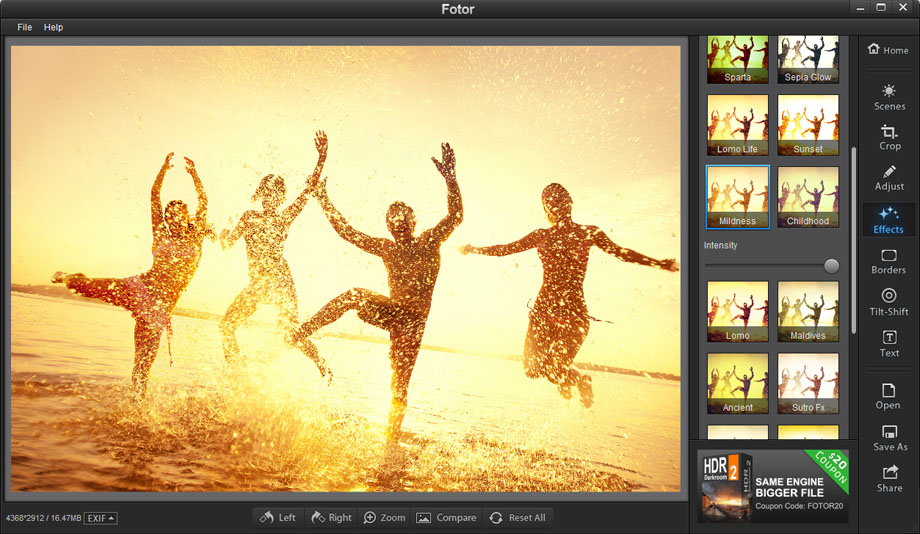920x534 pixels.
Task: Open the Text tool
Action: (x=889, y=343)
